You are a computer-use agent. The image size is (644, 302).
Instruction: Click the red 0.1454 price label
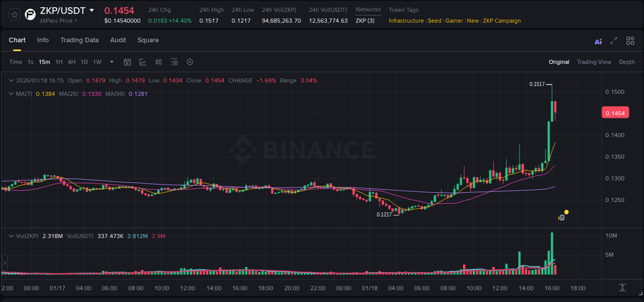tap(615, 112)
